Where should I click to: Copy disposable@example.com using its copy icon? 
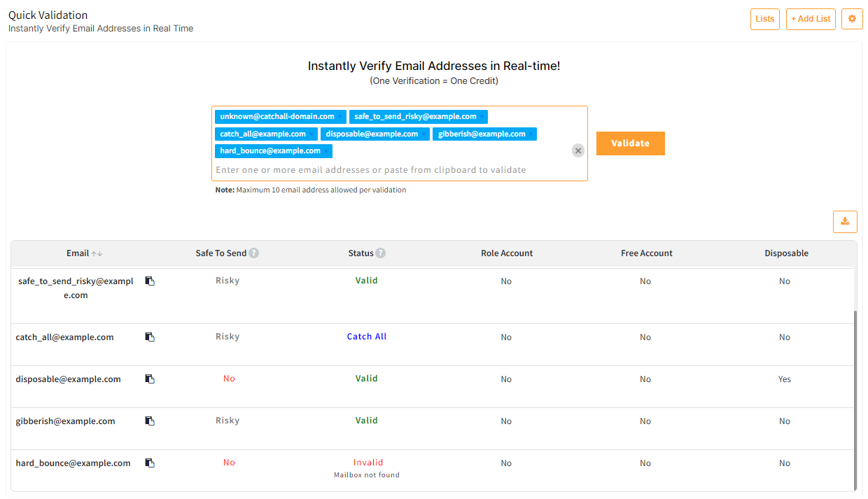150,379
